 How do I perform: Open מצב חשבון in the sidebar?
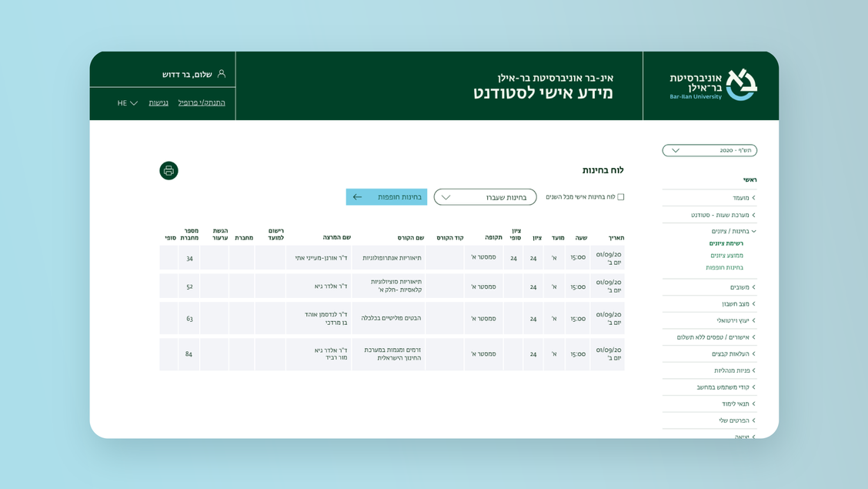[x=739, y=304]
